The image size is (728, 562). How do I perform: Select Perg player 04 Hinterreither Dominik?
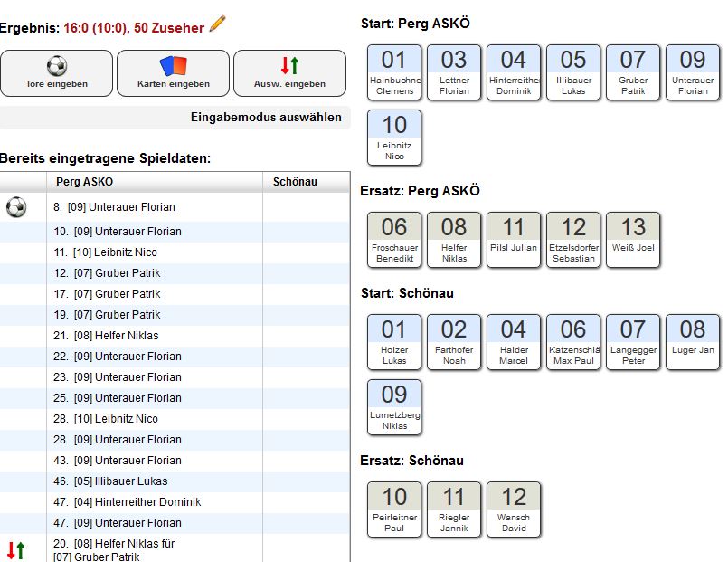tap(514, 72)
